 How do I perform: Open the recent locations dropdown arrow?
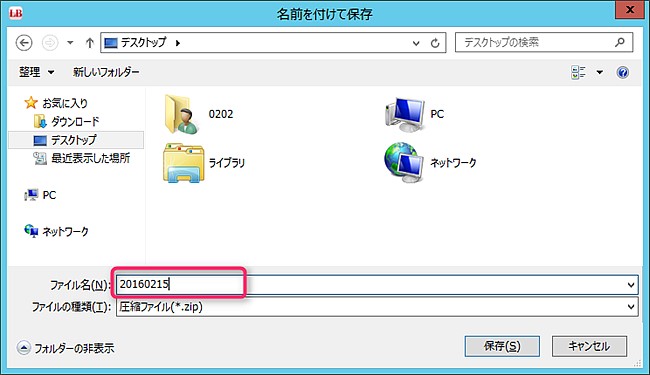(x=70, y=42)
